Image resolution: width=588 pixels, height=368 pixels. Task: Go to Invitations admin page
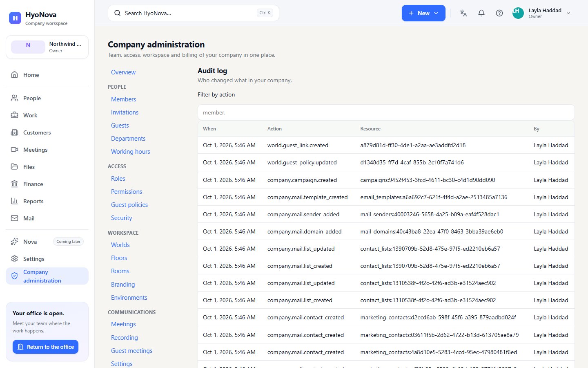pyautogui.click(x=125, y=112)
